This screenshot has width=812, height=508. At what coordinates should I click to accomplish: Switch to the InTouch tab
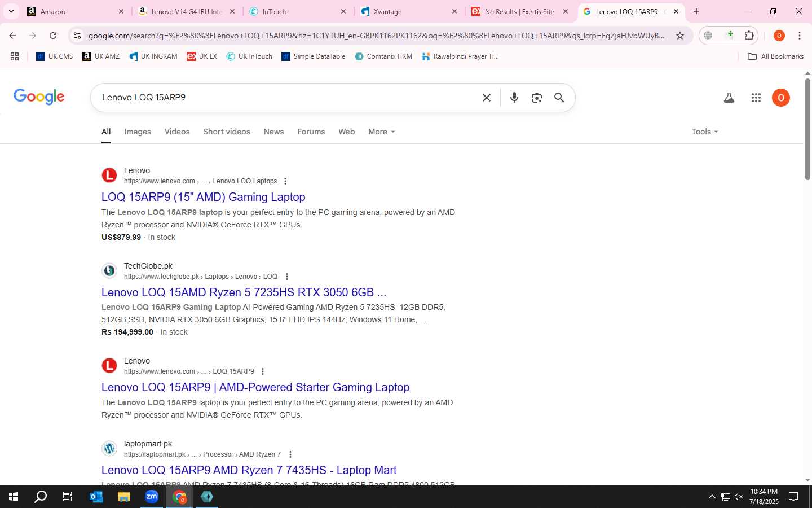[x=297, y=11]
